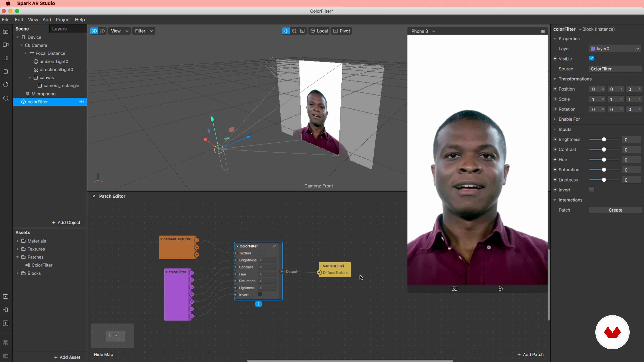Image resolution: width=644 pixels, height=362 pixels.
Task: Toggle Local coordinate mode
Action: [x=319, y=31]
